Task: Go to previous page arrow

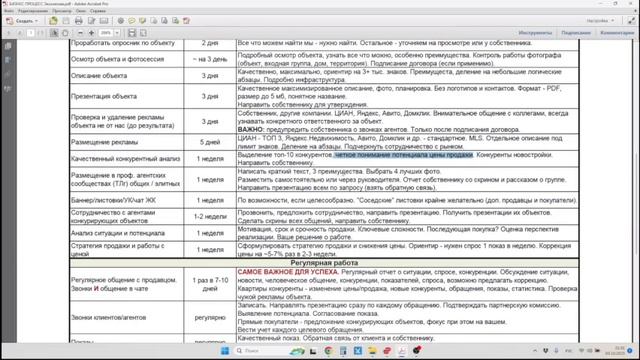Action: click(x=9, y=33)
